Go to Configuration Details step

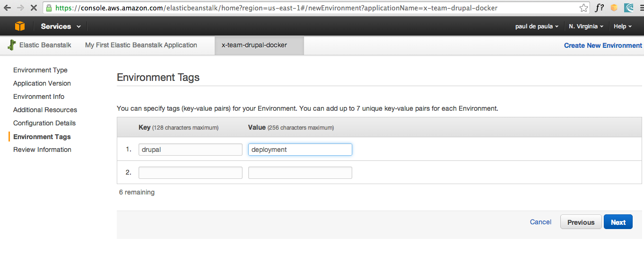pos(44,123)
